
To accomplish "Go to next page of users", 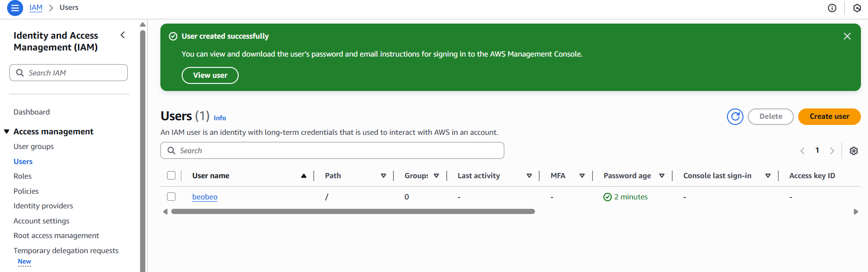I will tap(832, 151).
